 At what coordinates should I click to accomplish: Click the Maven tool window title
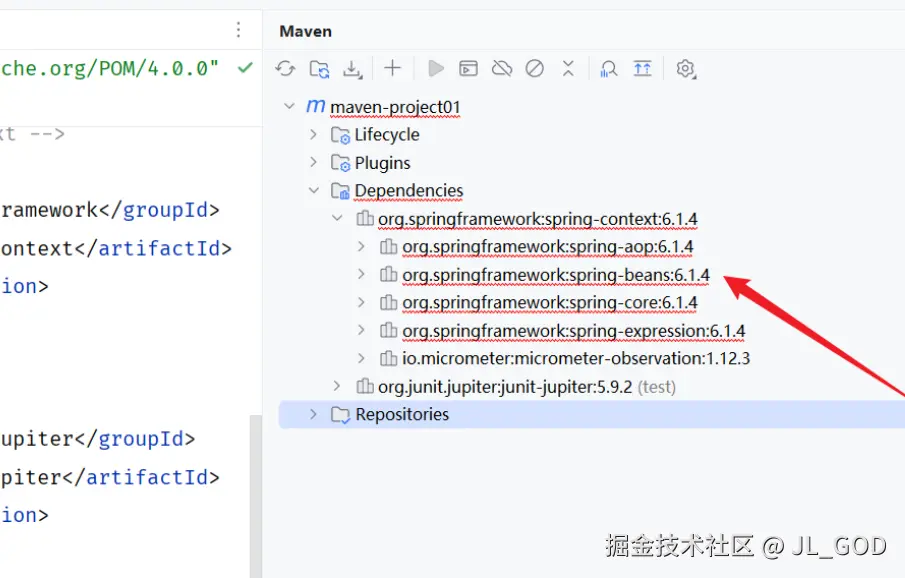click(x=305, y=31)
